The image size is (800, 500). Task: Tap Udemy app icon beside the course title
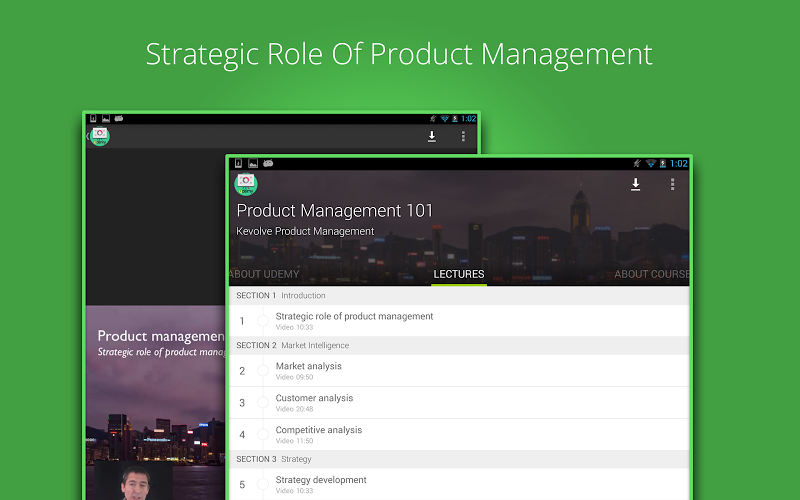[246, 184]
